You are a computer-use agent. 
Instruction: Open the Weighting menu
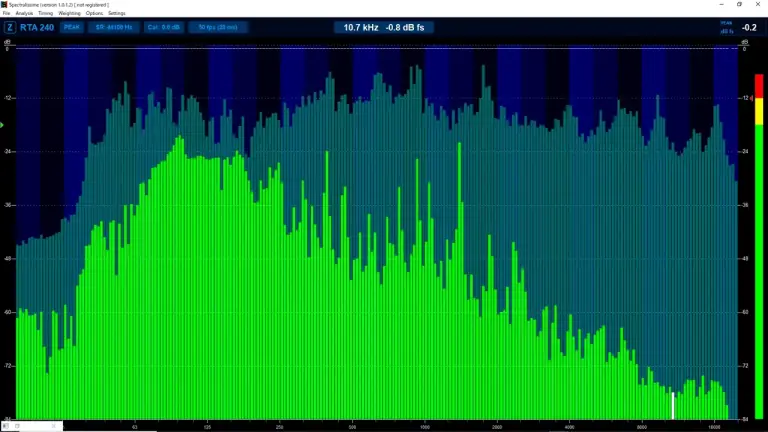point(69,13)
